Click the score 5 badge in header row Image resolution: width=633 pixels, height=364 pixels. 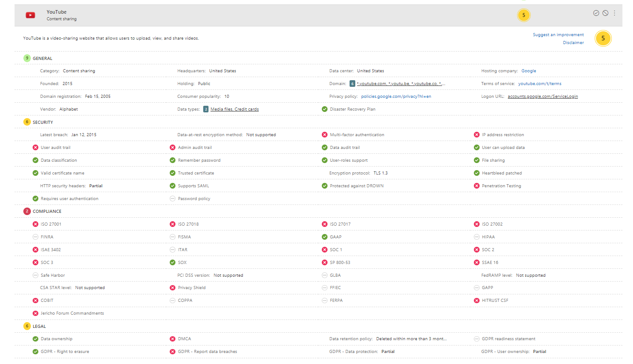pos(524,15)
